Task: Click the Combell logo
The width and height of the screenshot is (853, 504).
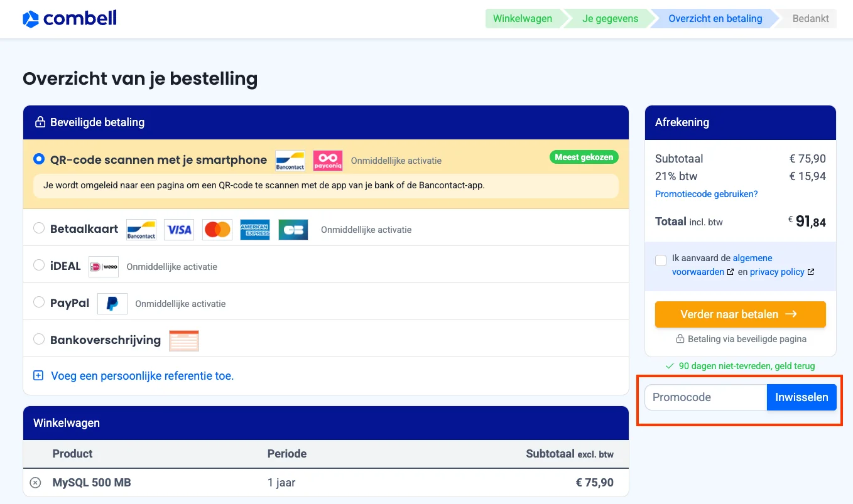Action: pyautogui.click(x=69, y=18)
